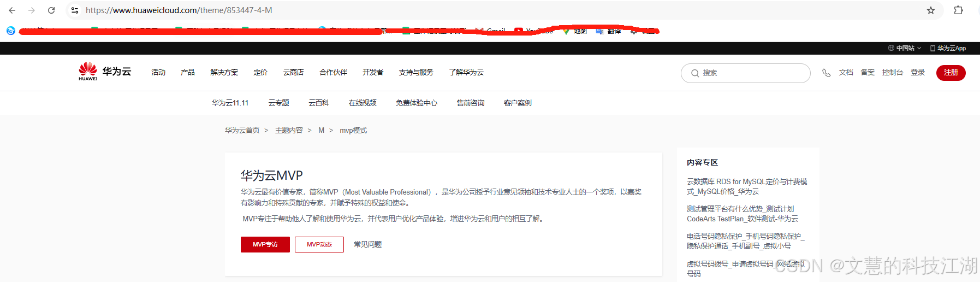
Task: Open the 定价 menu
Action: (x=260, y=72)
